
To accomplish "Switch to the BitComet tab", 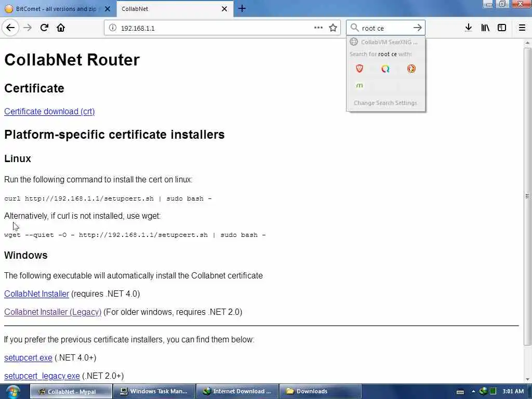I will [56, 9].
